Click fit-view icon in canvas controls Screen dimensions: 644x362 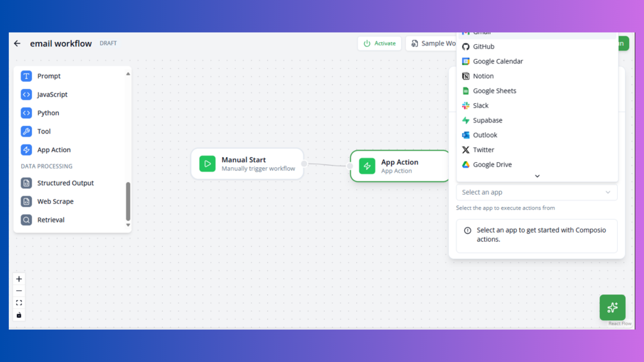19,302
